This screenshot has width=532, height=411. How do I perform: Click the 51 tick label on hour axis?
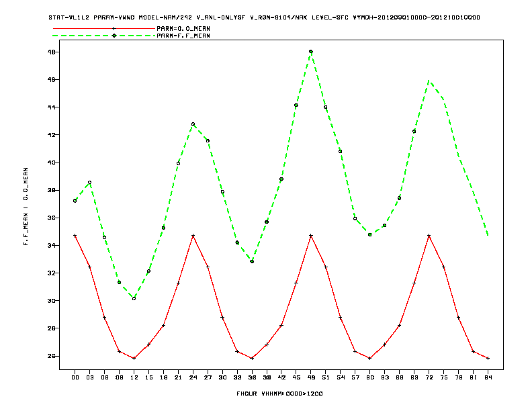(326, 377)
